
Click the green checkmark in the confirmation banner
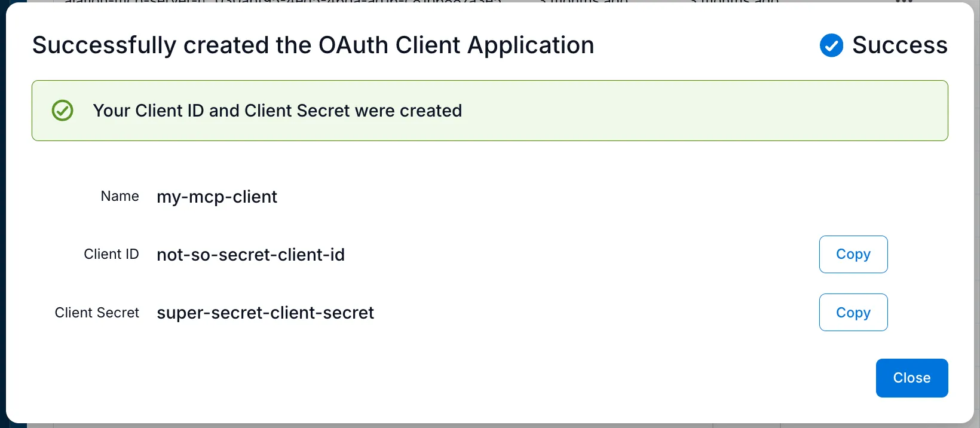[62, 110]
